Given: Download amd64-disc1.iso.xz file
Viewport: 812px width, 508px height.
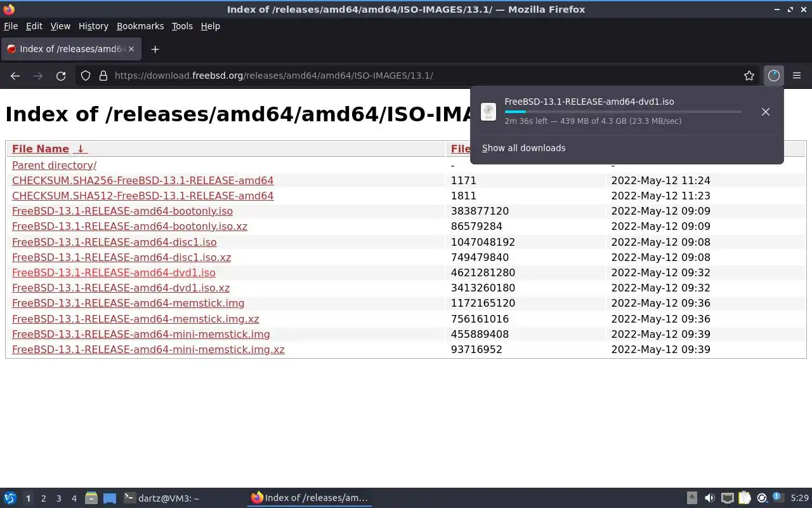Looking at the screenshot, I should [x=121, y=257].
